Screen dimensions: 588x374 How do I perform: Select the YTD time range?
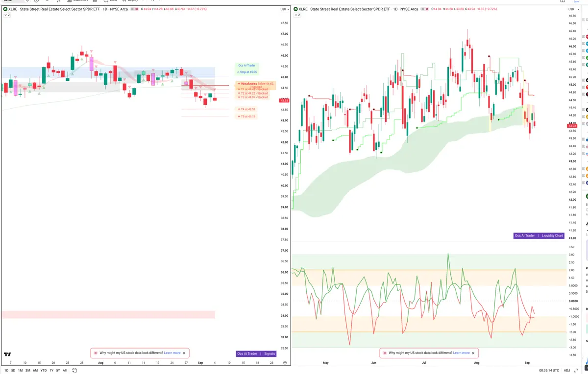tap(44, 371)
